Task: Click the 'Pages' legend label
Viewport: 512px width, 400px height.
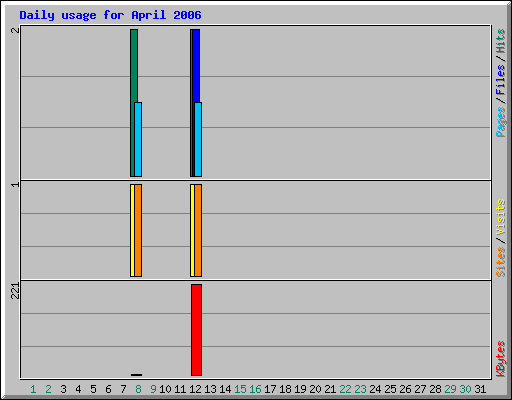Action: coord(500,122)
